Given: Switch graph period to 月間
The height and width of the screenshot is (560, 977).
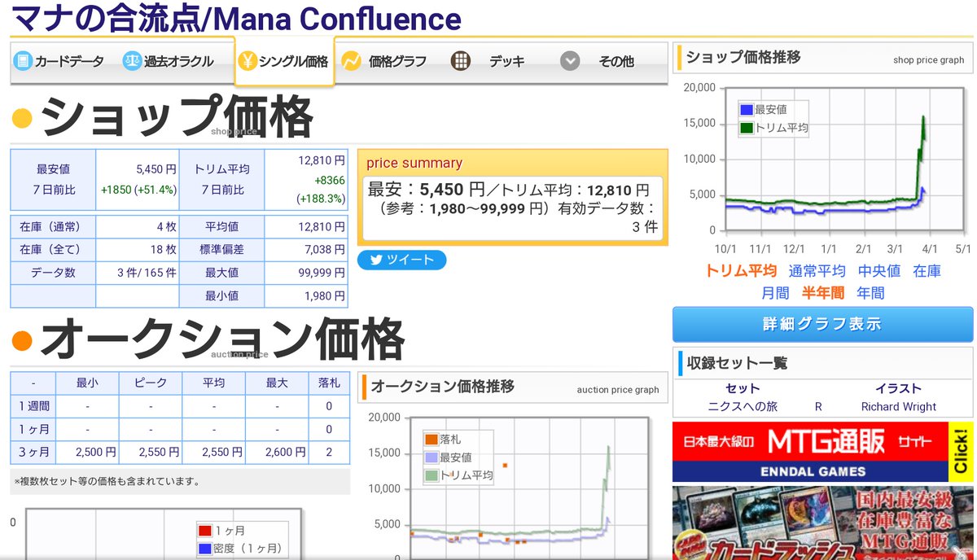Looking at the screenshot, I should click(x=775, y=293).
